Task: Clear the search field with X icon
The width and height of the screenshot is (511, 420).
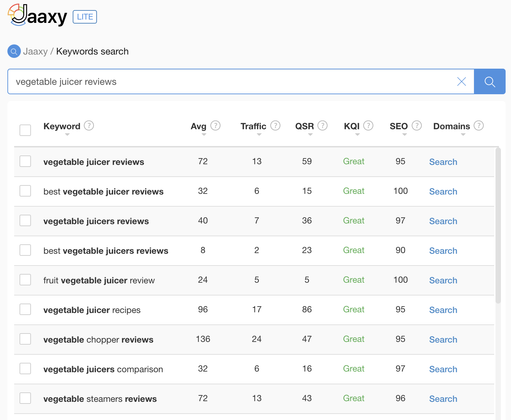Action: click(461, 82)
